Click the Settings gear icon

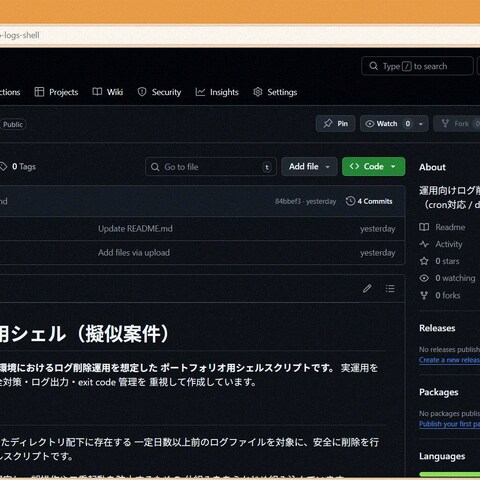tap(258, 92)
